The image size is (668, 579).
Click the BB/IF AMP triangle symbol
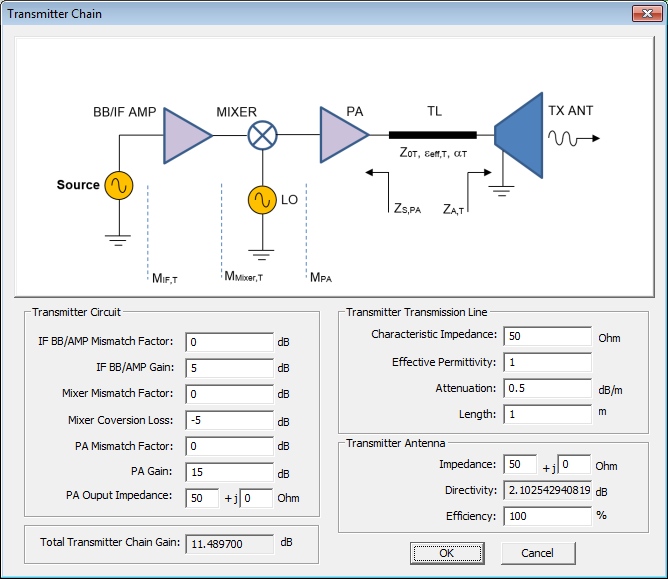pos(184,135)
